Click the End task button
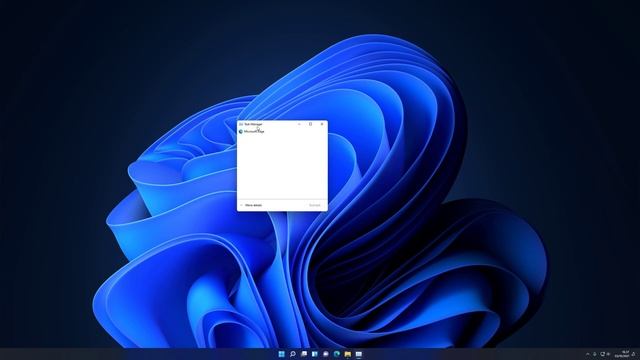 coord(314,205)
